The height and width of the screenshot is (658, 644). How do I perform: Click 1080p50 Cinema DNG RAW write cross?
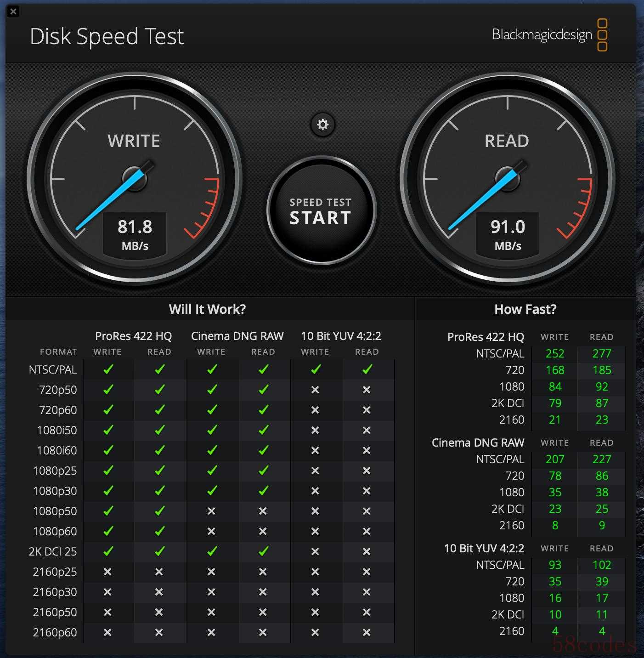coord(211,511)
